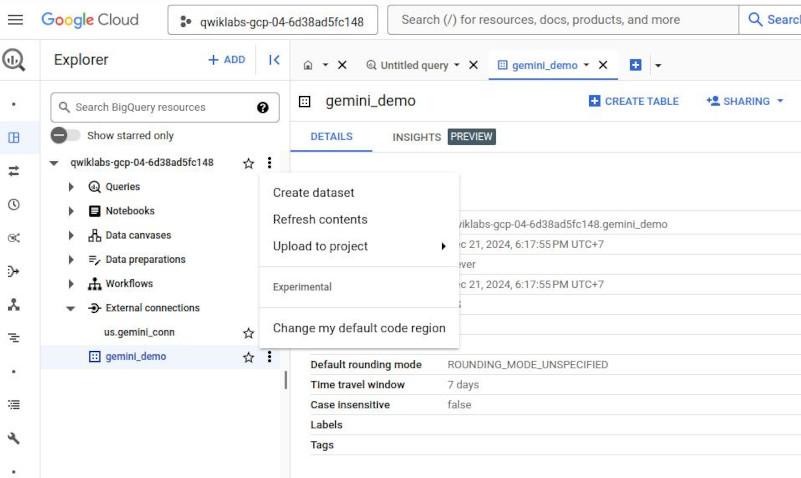Collapse the External connections node
This screenshot has width=801, height=478.
[x=71, y=308]
